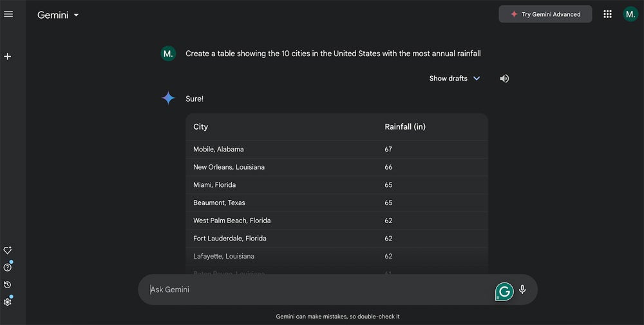This screenshot has height=325, width=644.
Task: Open the Help question mark icon
Action: pyautogui.click(x=8, y=268)
